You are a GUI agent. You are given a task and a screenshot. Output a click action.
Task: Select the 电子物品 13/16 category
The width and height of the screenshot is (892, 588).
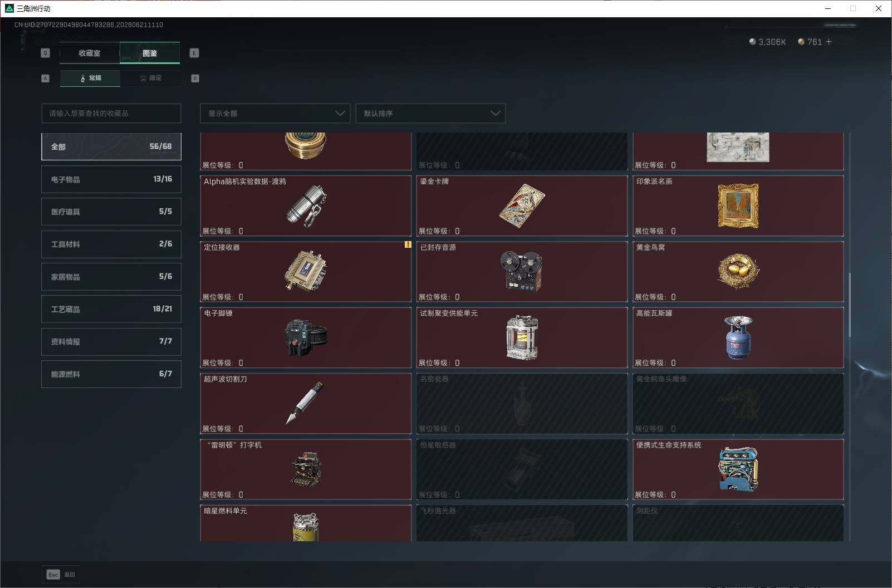click(x=111, y=179)
